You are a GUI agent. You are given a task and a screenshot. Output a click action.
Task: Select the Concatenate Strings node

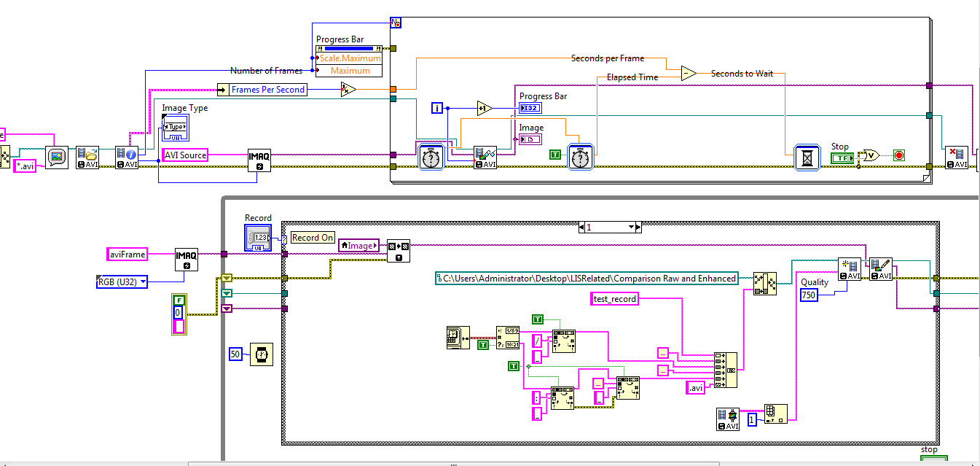click(x=726, y=370)
